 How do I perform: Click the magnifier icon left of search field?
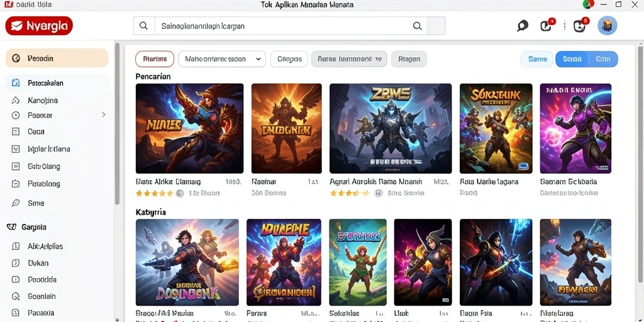tap(144, 26)
